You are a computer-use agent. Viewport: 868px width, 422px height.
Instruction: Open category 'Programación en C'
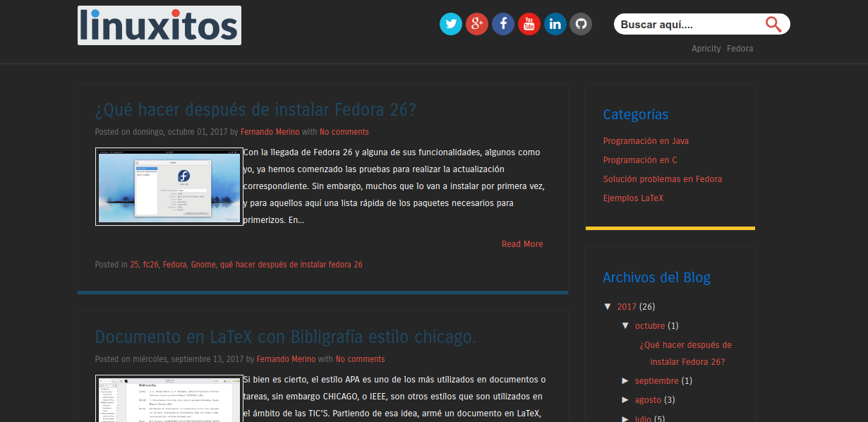640,160
